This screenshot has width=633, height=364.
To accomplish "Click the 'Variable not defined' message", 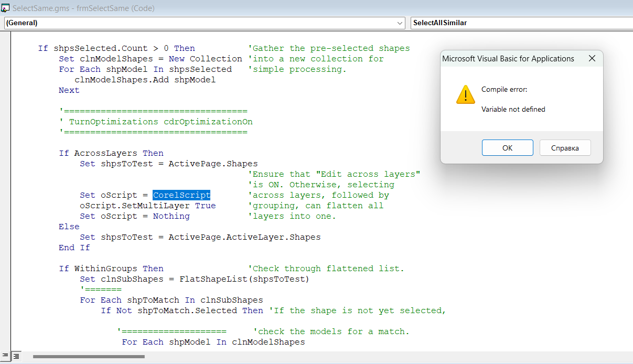I will (x=513, y=109).
